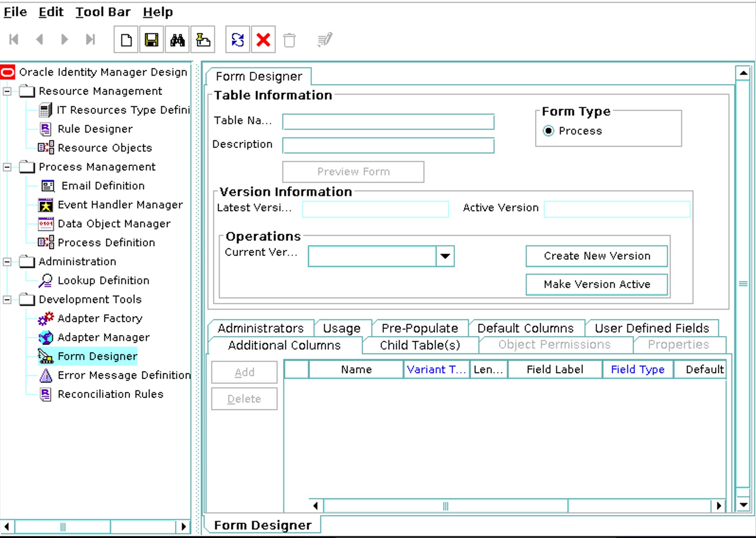Click the Create New Version button
Viewport: 756px width, 538px height.
[597, 256]
